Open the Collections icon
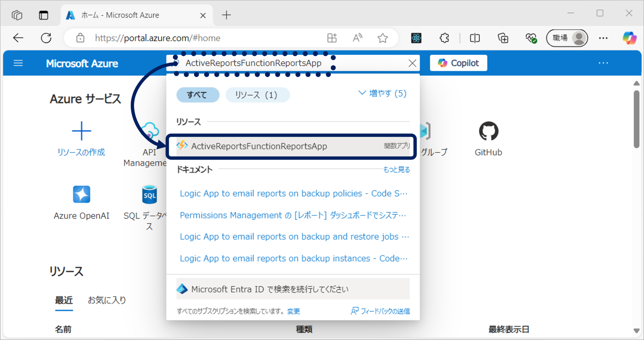 click(x=503, y=38)
